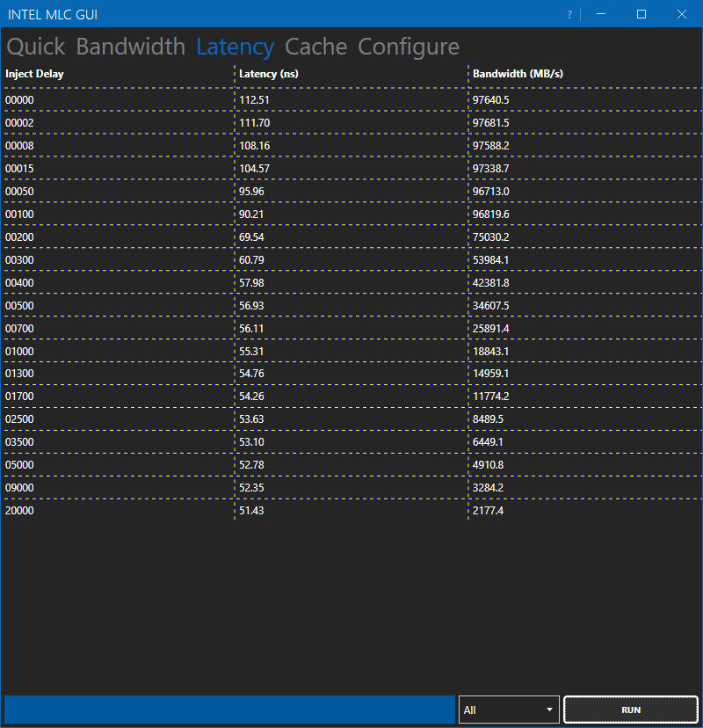Select bandwidth value 97588.2
This screenshot has width=703, height=728.
tap(491, 145)
